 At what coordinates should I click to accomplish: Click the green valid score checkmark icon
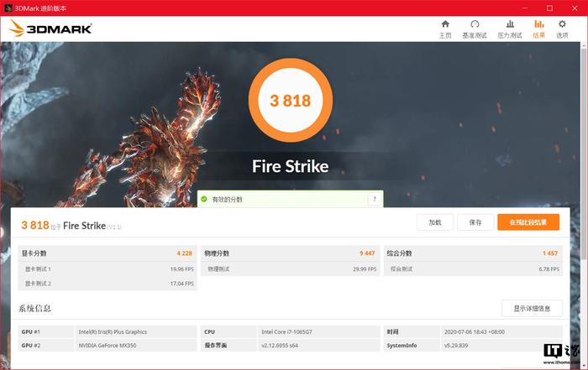pos(204,199)
